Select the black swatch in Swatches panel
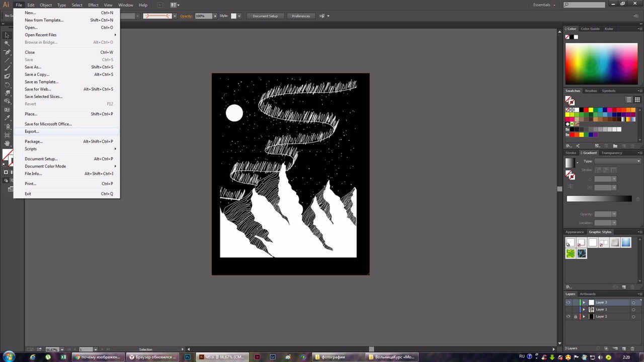Image resolution: width=644 pixels, height=362 pixels. point(581,110)
